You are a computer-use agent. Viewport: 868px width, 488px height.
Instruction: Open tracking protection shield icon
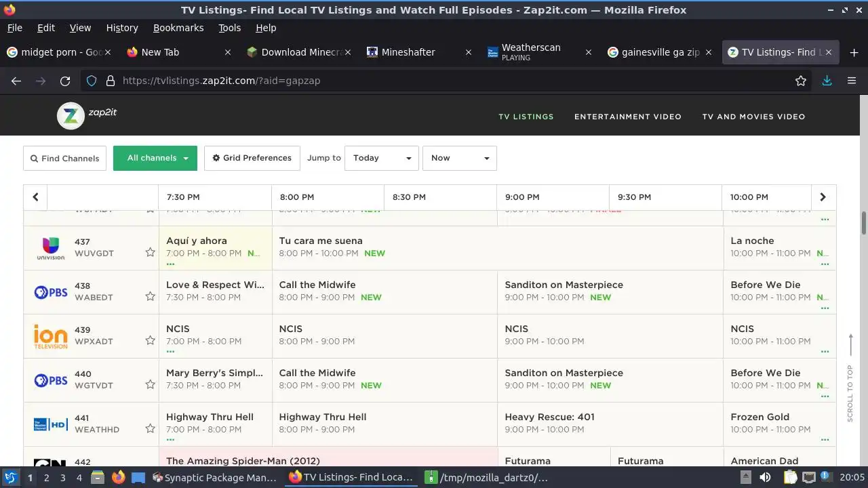click(92, 81)
